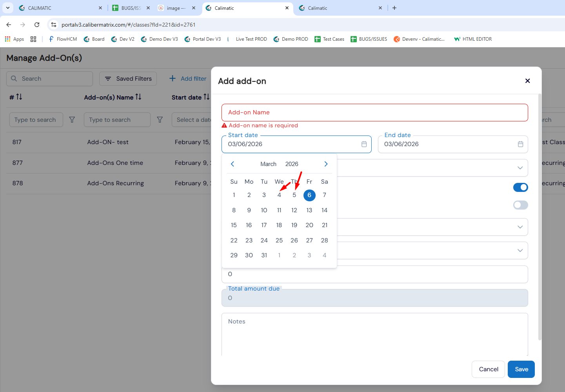
Task: Open Devenv - Calimatic bookmark
Action: point(419,39)
